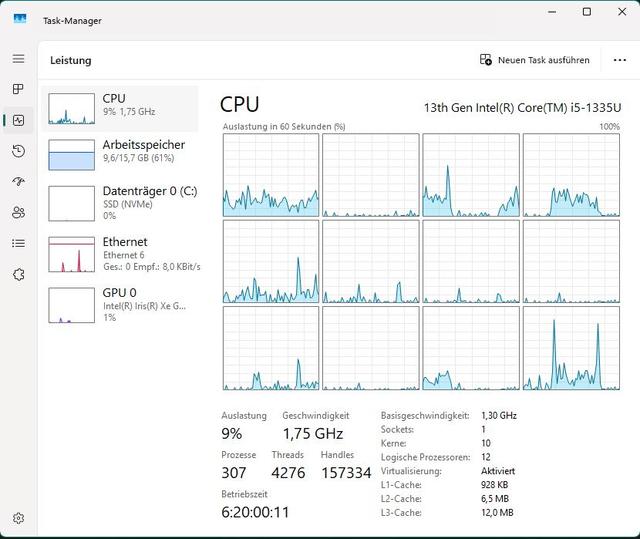Open the Startup apps icon
Screen dimensions: 640x539
tap(18, 181)
